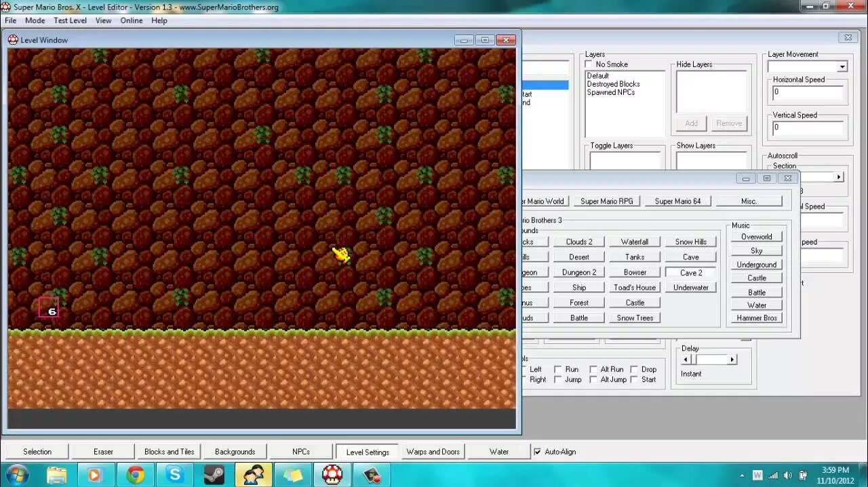Select Underwater background button
The width and height of the screenshot is (868, 487).
click(x=691, y=288)
